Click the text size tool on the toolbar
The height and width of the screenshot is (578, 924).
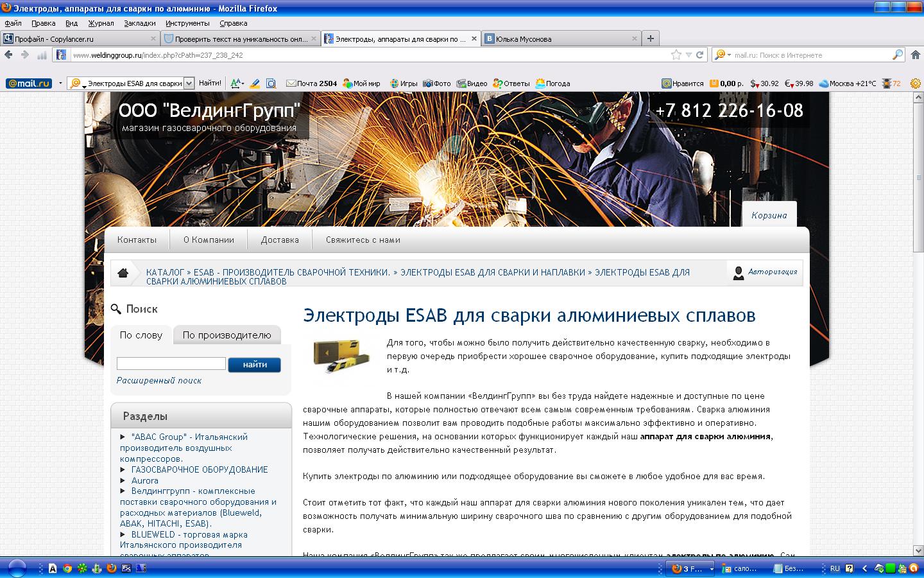point(237,83)
